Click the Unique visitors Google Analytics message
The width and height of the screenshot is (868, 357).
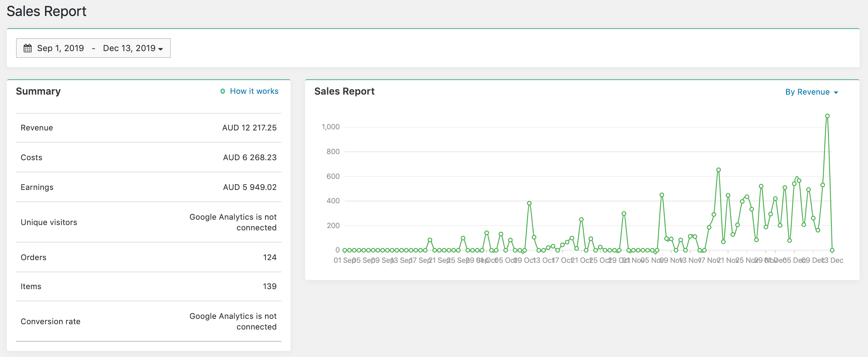[233, 222]
